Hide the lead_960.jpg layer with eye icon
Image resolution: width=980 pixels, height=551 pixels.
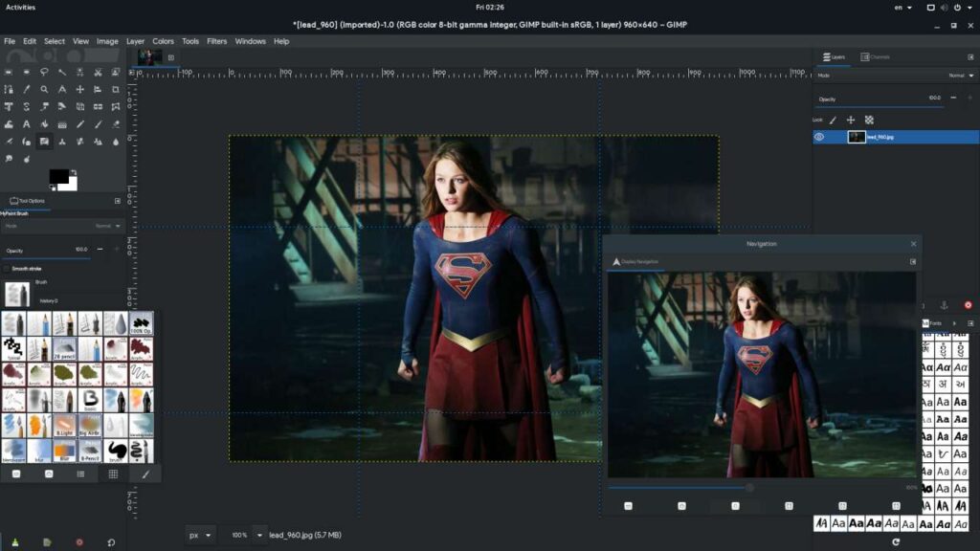click(x=819, y=137)
